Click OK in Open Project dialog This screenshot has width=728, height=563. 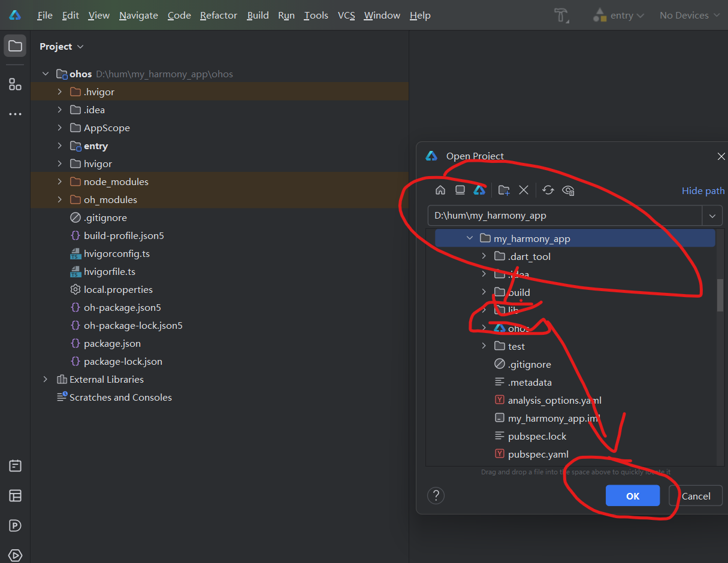633,496
